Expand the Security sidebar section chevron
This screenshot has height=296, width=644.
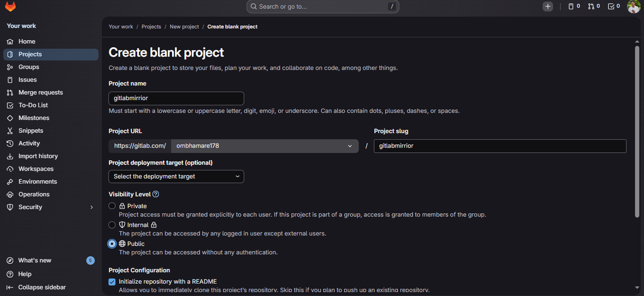click(92, 207)
